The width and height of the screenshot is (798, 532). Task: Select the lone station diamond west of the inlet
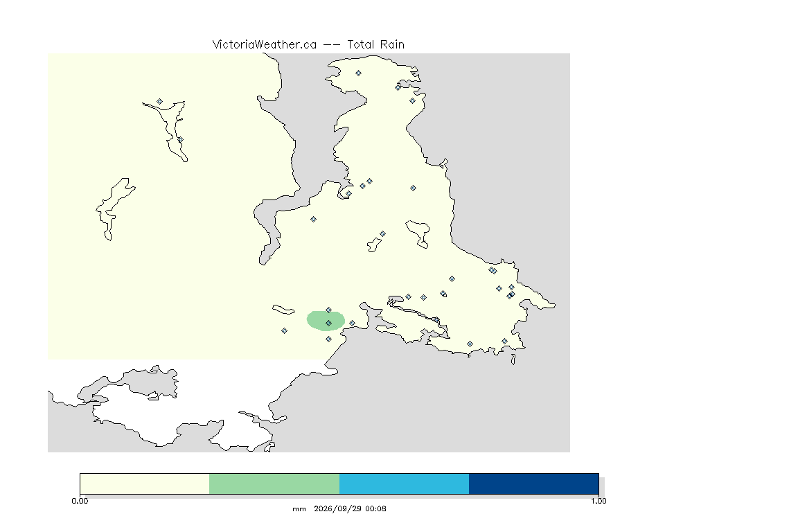[314, 220]
